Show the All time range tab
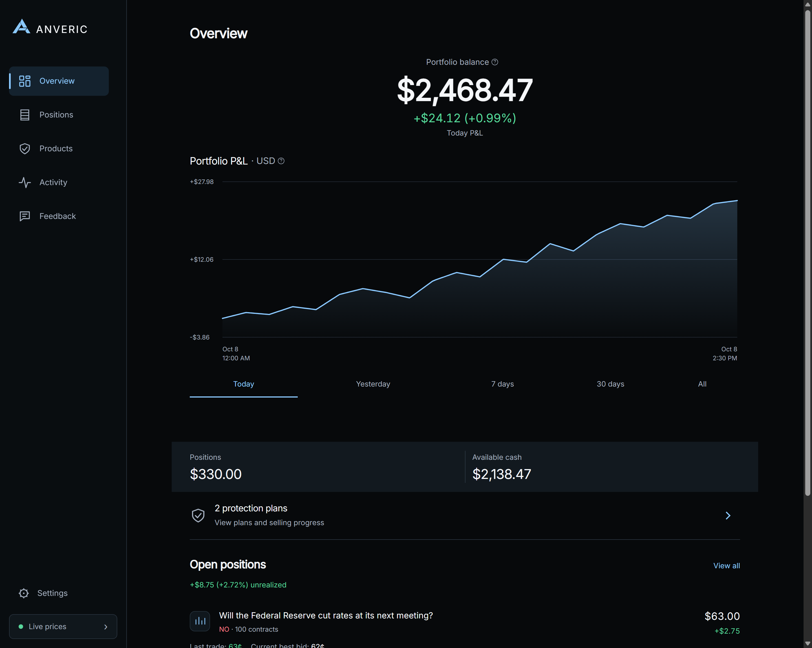The width and height of the screenshot is (812, 648). [702, 384]
